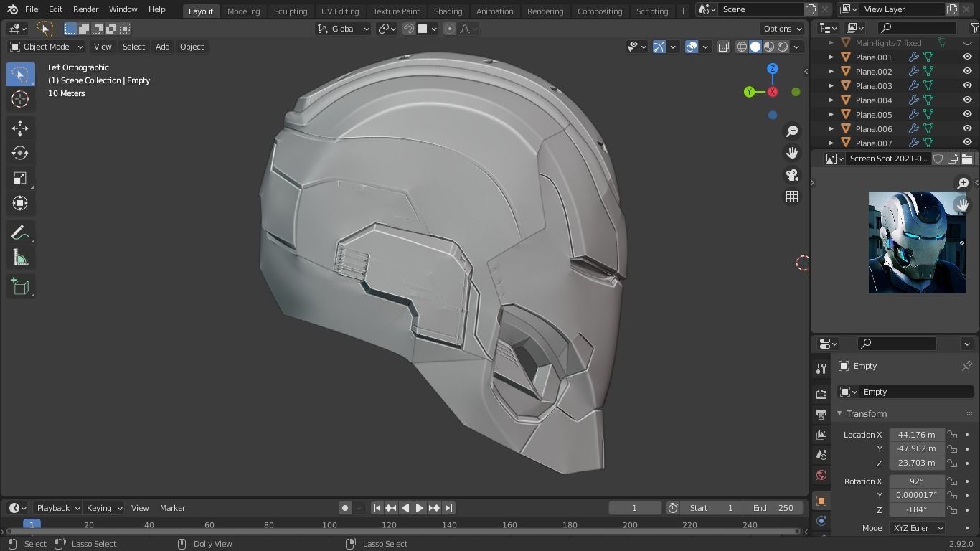
Task: Open Scene properties tab
Action: [821, 454]
